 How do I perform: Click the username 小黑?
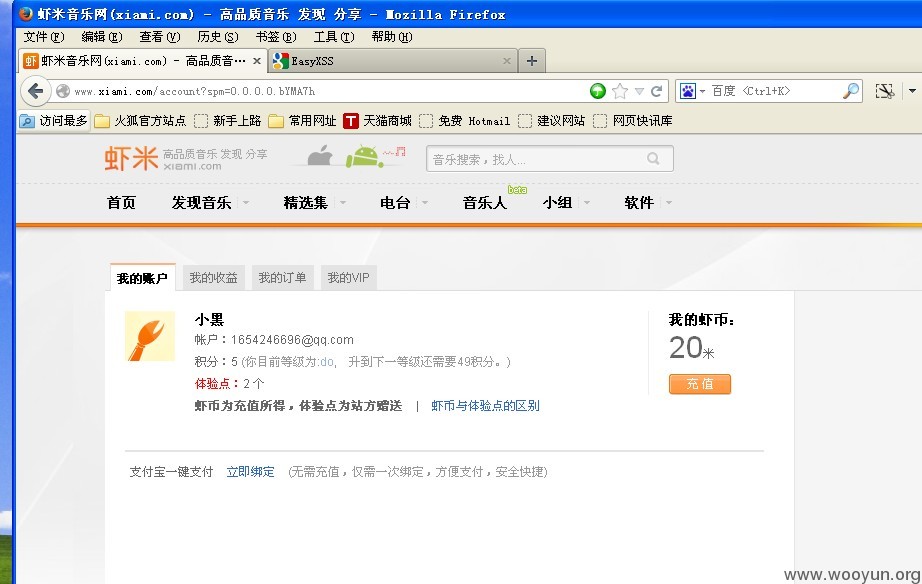point(209,319)
